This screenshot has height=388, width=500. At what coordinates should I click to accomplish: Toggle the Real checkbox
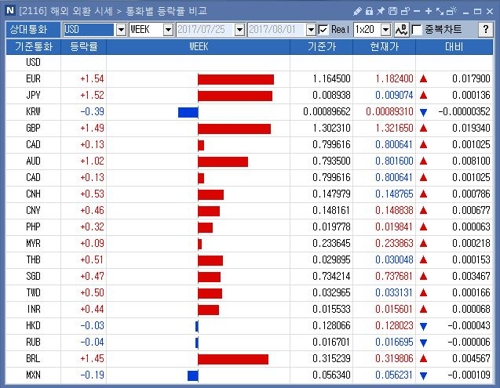(323, 30)
